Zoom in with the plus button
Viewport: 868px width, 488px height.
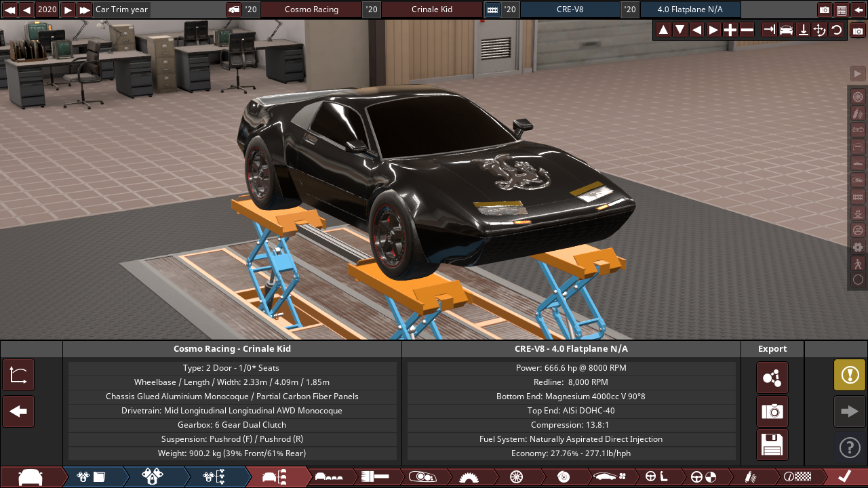point(730,30)
